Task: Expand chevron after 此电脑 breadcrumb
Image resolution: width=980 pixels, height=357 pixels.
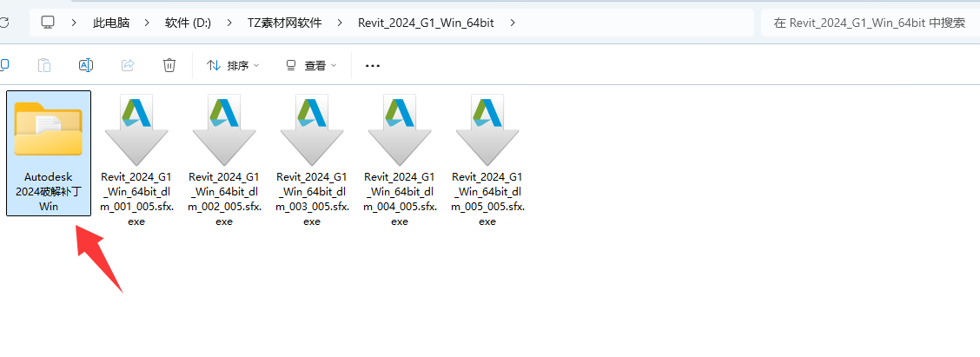Action: tap(147, 23)
